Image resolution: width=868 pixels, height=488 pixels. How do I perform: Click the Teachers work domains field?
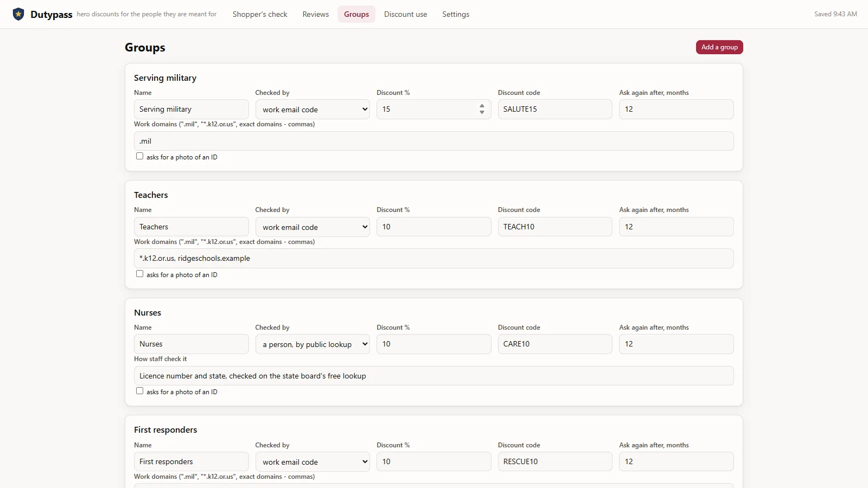[434, 258]
